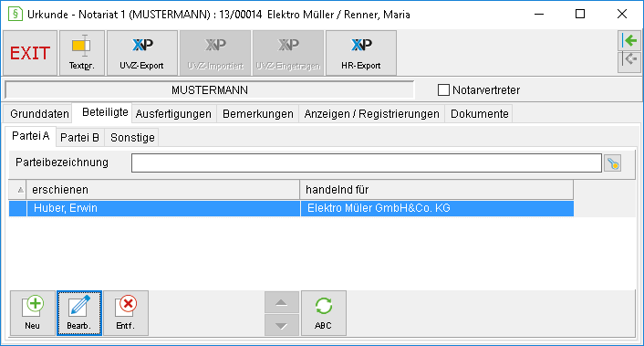Click icon beside Parteibezeichnung field
Screen dimensions: 644x346
613,163
